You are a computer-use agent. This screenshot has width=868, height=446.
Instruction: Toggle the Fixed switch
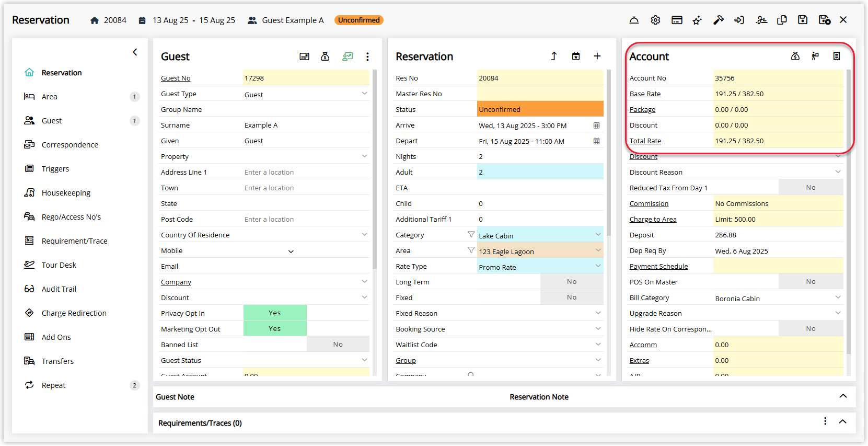[572, 297]
